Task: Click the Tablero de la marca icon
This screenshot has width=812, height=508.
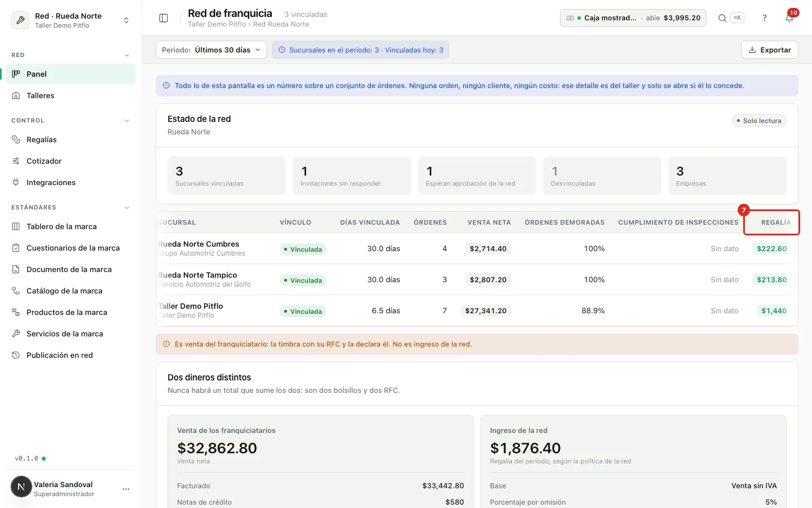Action: pos(16,226)
